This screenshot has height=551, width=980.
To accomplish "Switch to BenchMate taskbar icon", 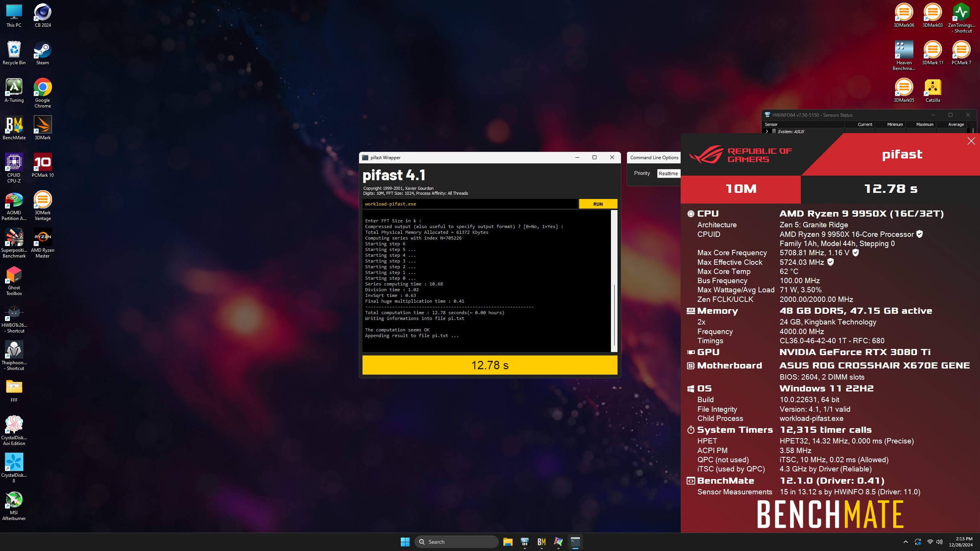I will pos(542,542).
